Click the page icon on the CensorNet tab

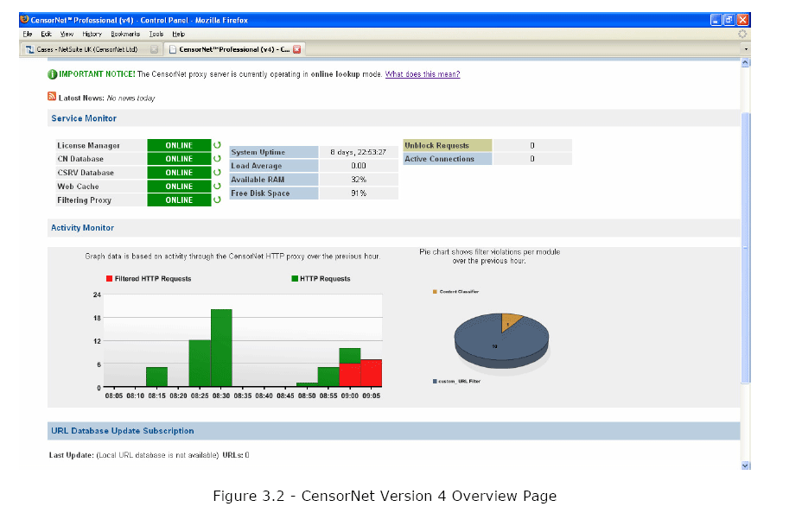[x=173, y=49]
